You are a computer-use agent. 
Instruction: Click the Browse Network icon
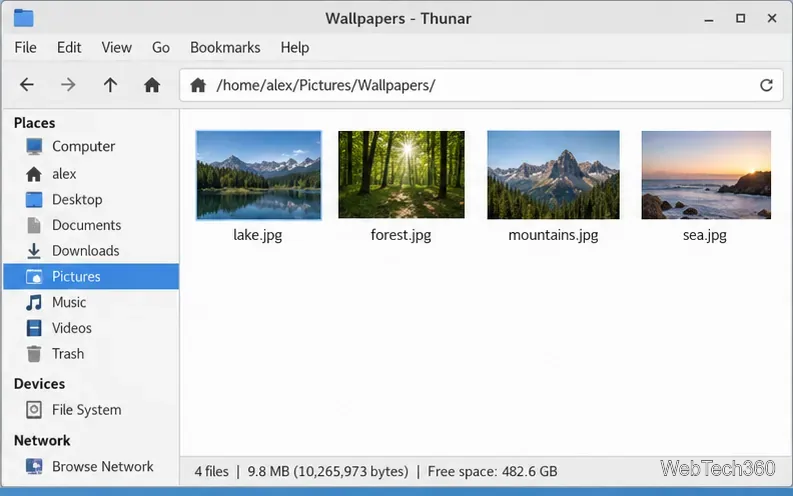(34, 466)
